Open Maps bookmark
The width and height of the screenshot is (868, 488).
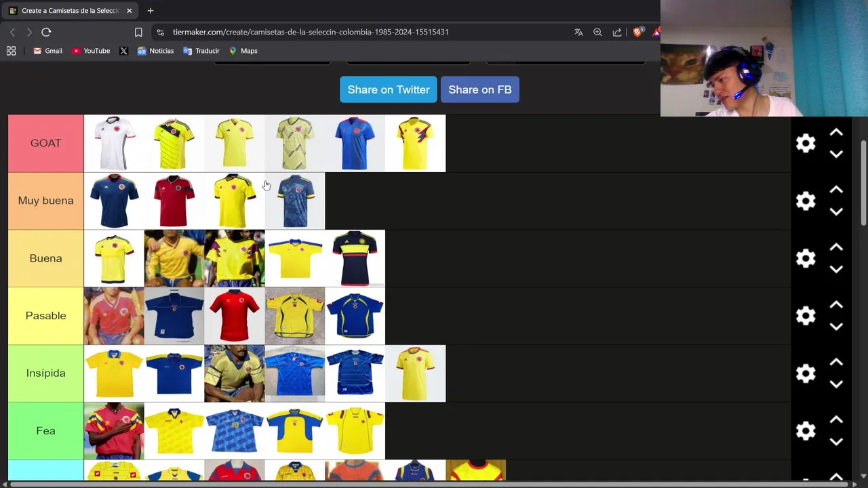click(x=243, y=51)
